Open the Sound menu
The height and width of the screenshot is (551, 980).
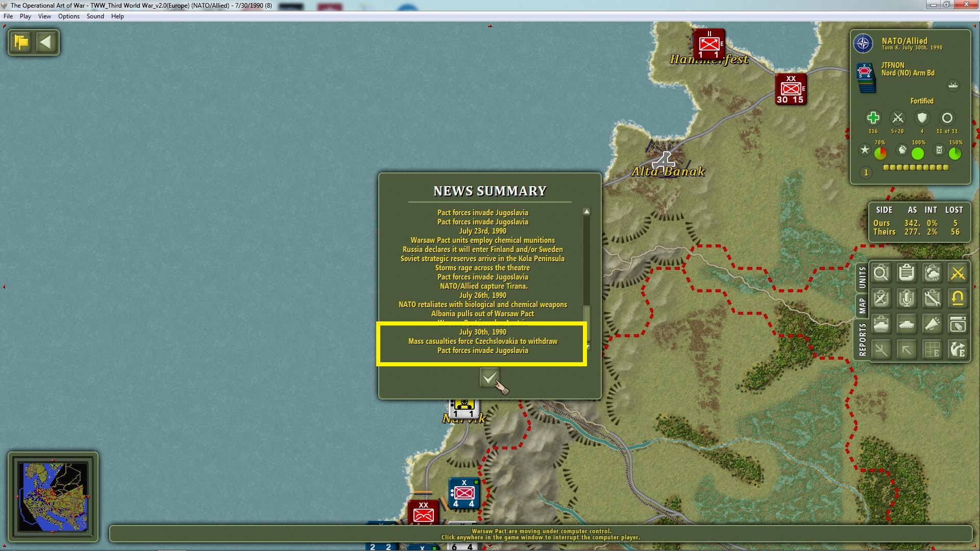(95, 16)
